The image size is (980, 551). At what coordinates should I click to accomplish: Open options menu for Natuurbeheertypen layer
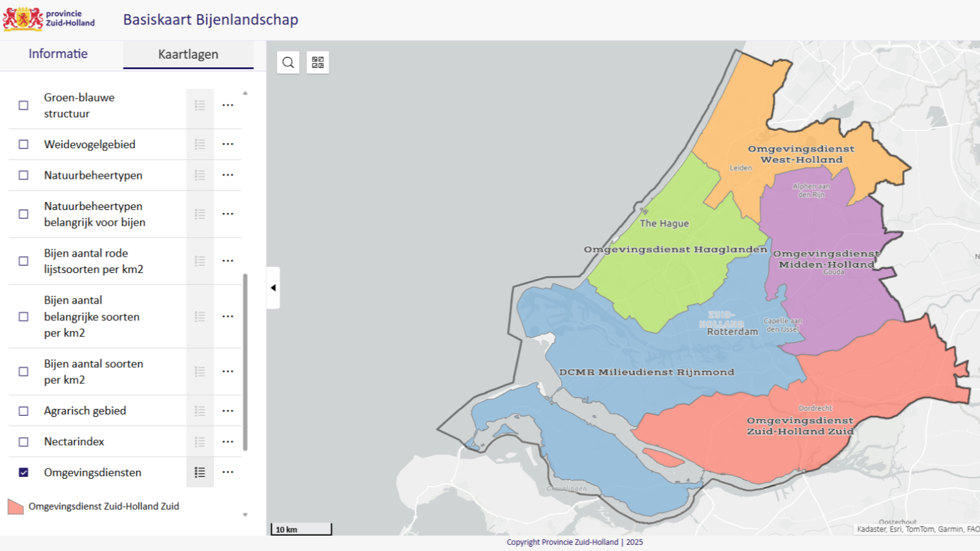click(x=228, y=175)
